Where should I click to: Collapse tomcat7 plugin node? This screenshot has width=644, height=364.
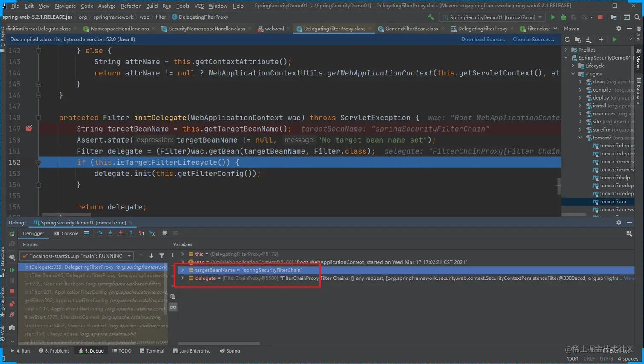tap(580, 138)
